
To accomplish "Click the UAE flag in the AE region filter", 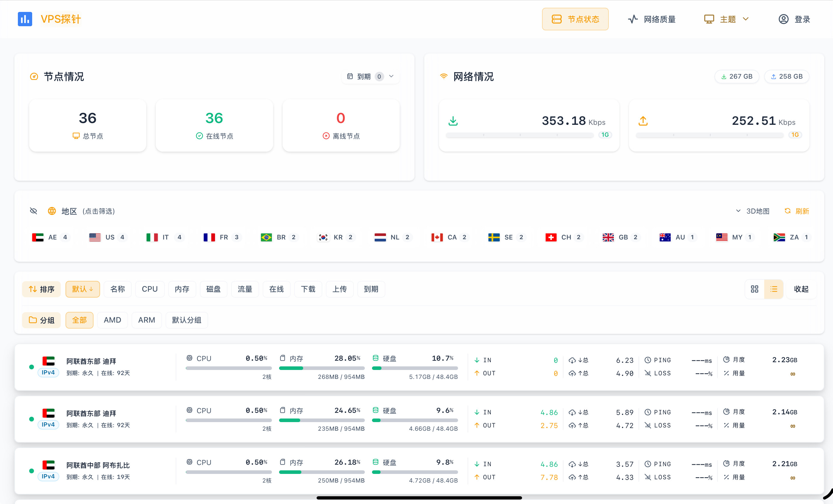I will click(38, 237).
